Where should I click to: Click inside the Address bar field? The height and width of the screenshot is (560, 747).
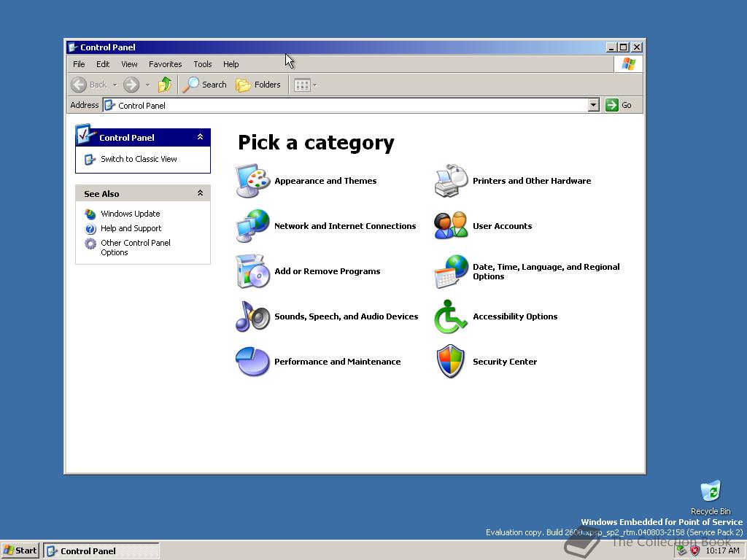tap(351, 105)
